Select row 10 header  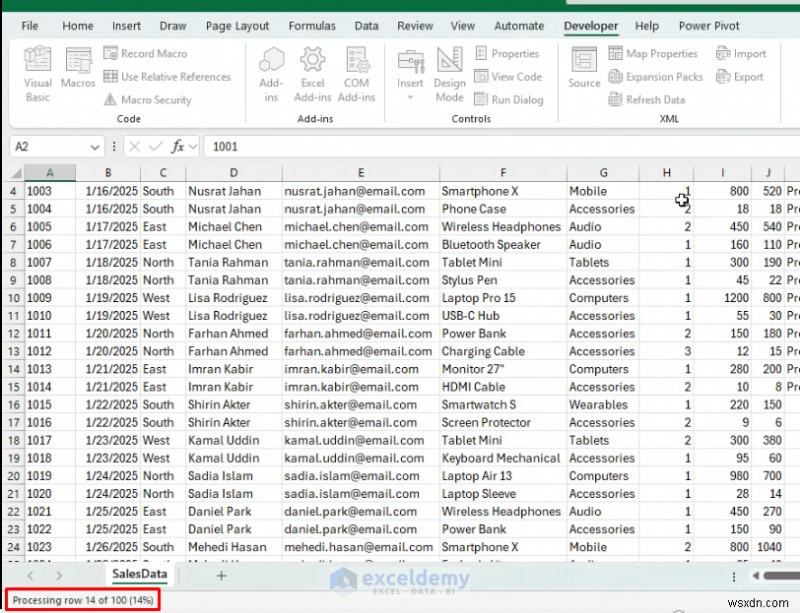(13, 298)
